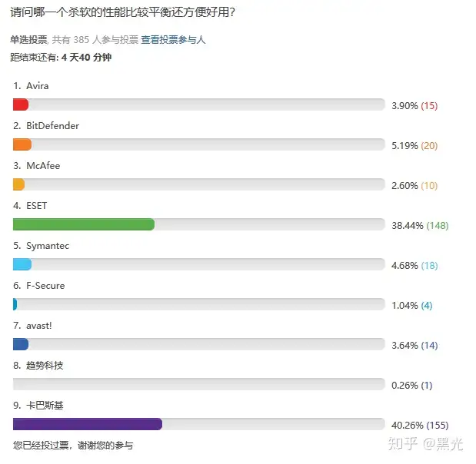
Task: Click the 40.26% (155) vote count
Action: coord(420,425)
